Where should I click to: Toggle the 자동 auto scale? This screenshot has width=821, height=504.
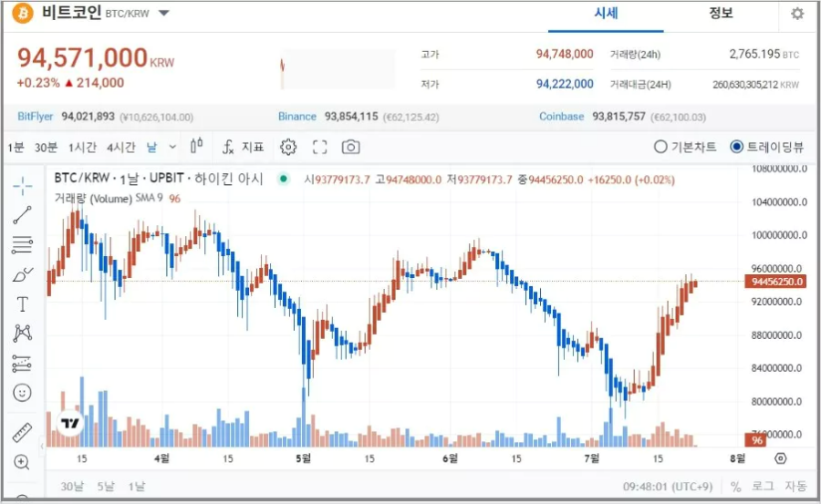tap(795, 487)
